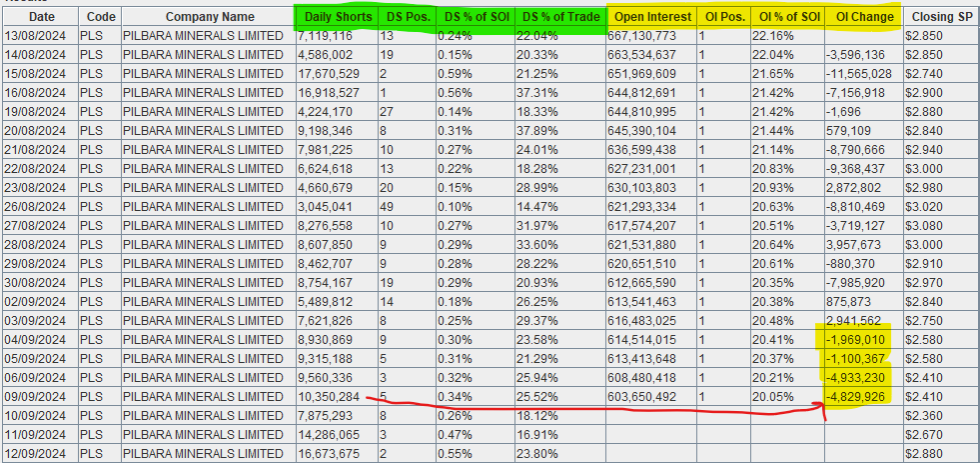980x463 pixels.
Task: Click DS position value 27
Action: (387, 112)
